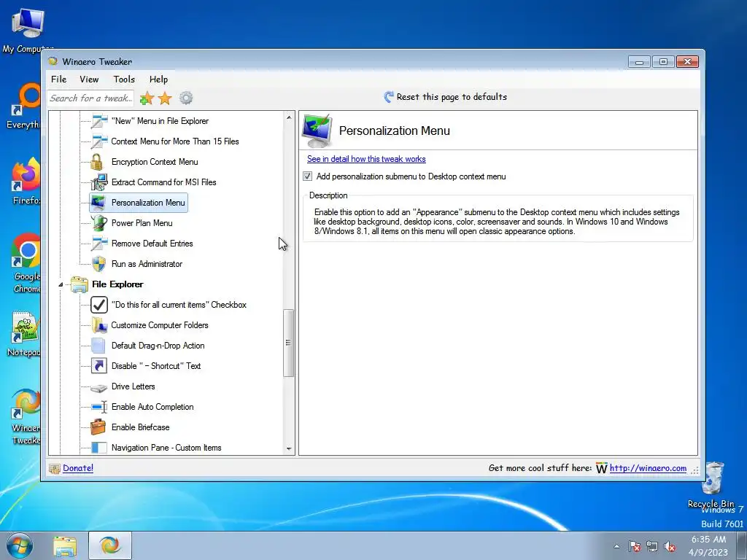Click the Navigation Pane - Custom Items icon

98,448
